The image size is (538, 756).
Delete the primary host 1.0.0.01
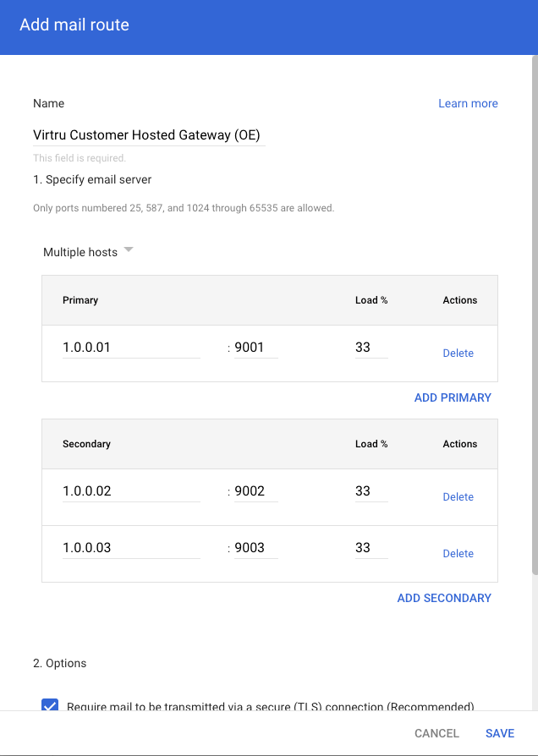pos(458,353)
